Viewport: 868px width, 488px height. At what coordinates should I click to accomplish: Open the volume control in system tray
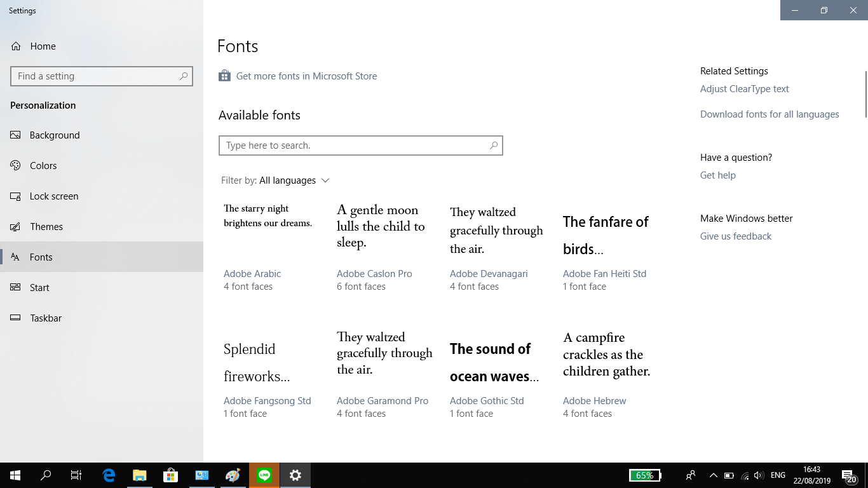pos(758,475)
